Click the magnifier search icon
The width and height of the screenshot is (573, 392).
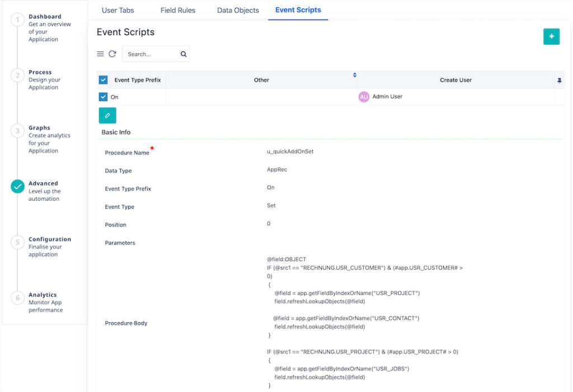click(184, 54)
